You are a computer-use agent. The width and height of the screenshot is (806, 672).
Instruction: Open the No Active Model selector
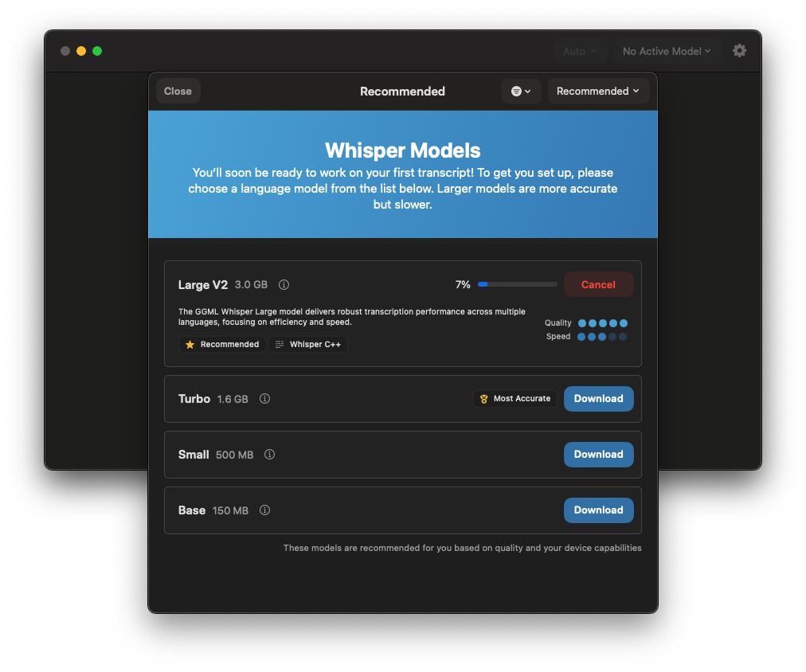coord(667,50)
